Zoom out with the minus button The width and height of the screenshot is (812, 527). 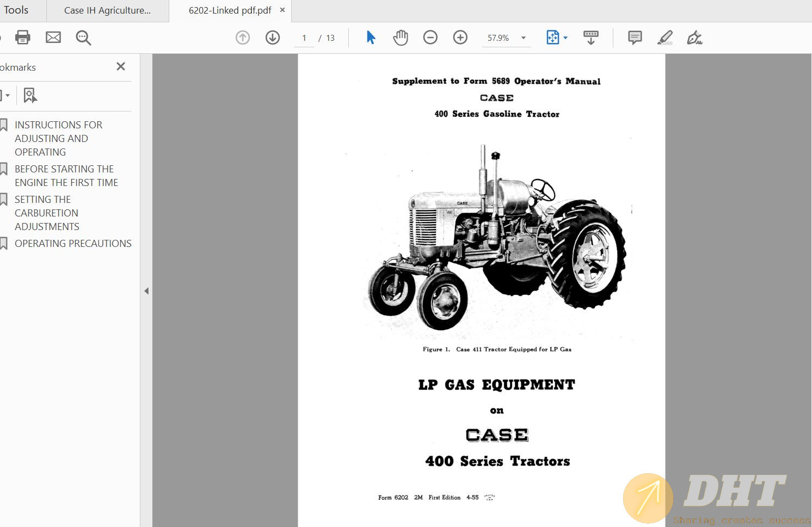click(x=430, y=38)
